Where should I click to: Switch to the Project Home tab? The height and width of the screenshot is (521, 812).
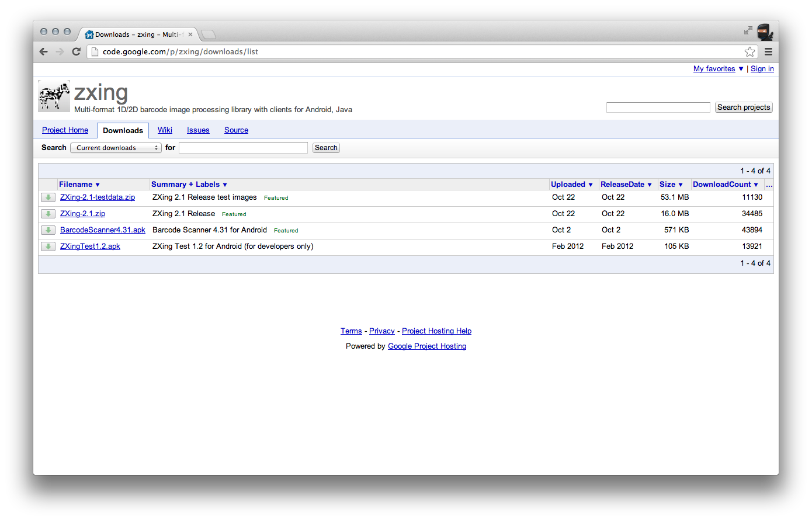click(x=65, y=130)
